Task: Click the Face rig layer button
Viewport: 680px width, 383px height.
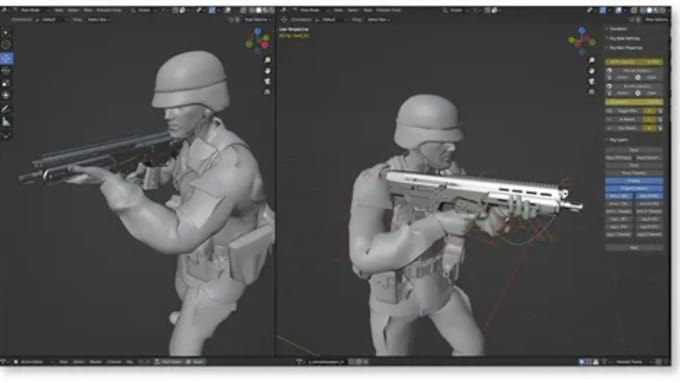Action: tap(634, 150)
